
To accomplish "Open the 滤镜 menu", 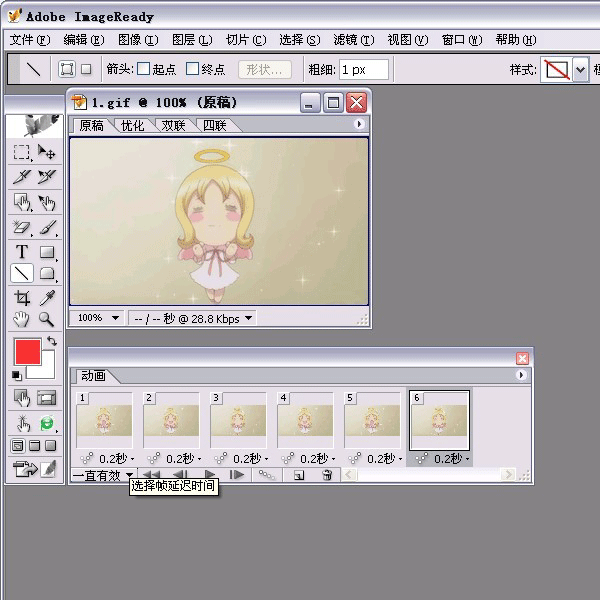I will click(352, 40).
